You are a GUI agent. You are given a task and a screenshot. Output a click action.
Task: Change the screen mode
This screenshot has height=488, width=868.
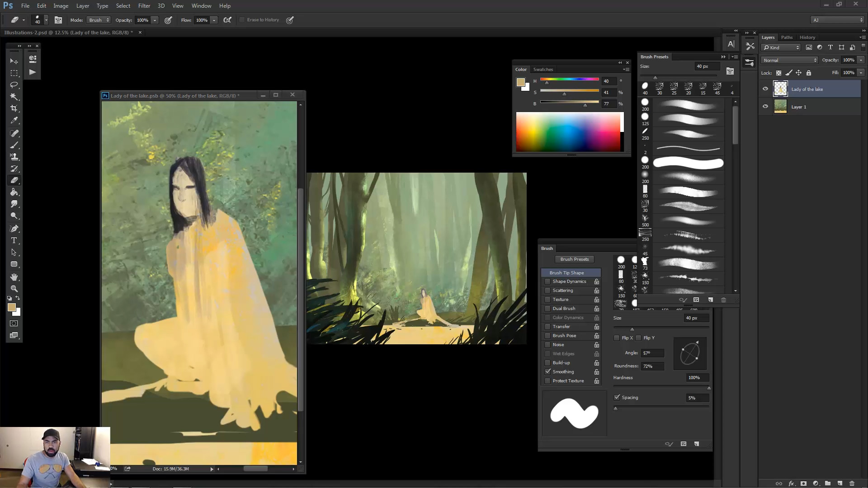(14, 335)
